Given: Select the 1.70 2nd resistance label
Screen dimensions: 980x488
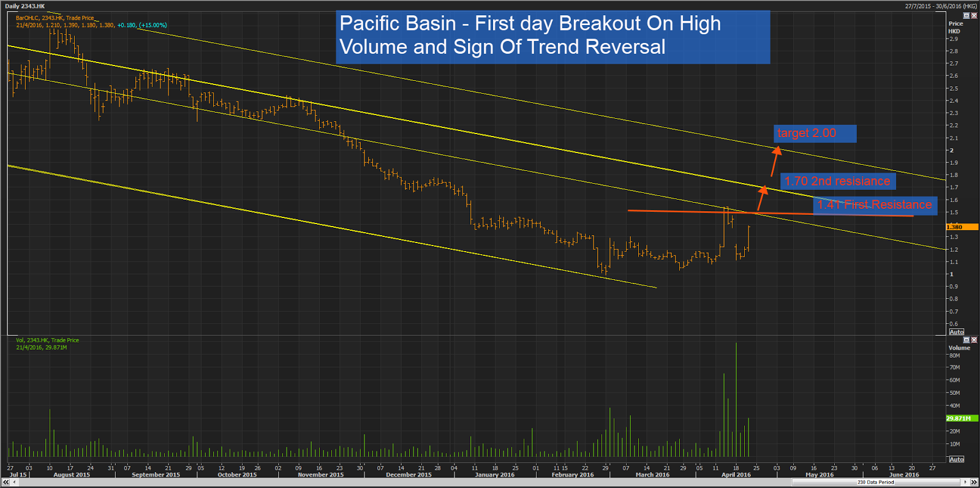Looking at the screenshot, I should [x=839, y=181].
